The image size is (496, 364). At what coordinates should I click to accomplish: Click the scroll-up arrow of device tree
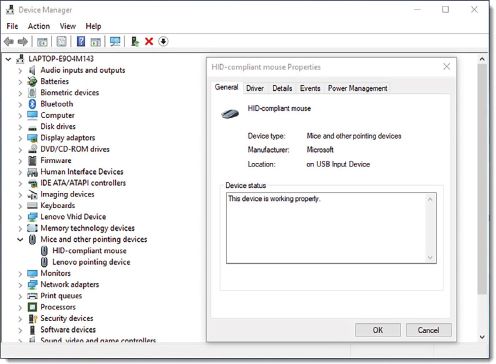(x=482, y=59)
